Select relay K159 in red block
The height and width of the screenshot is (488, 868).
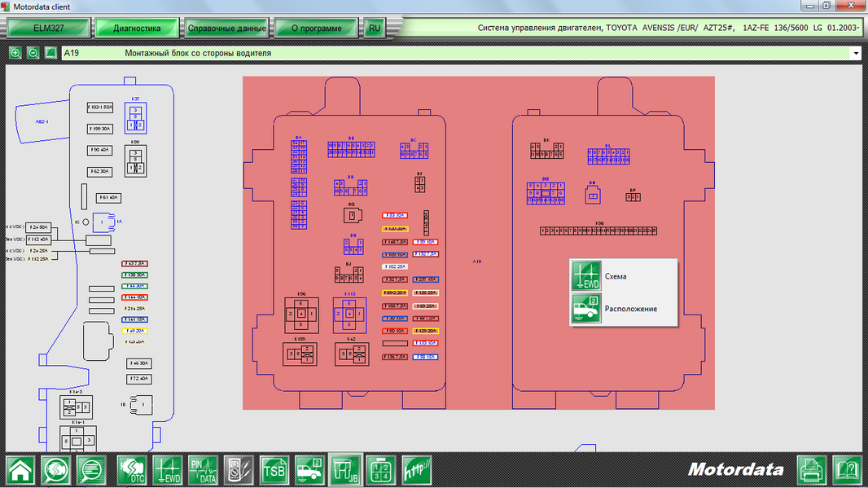[x=300, y=354]
